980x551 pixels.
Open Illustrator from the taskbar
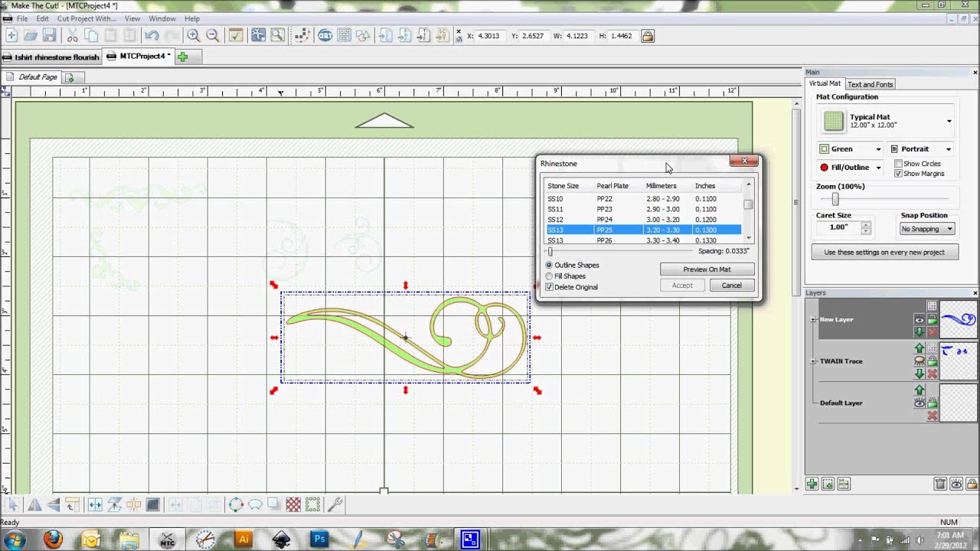[x=244, y=539]
